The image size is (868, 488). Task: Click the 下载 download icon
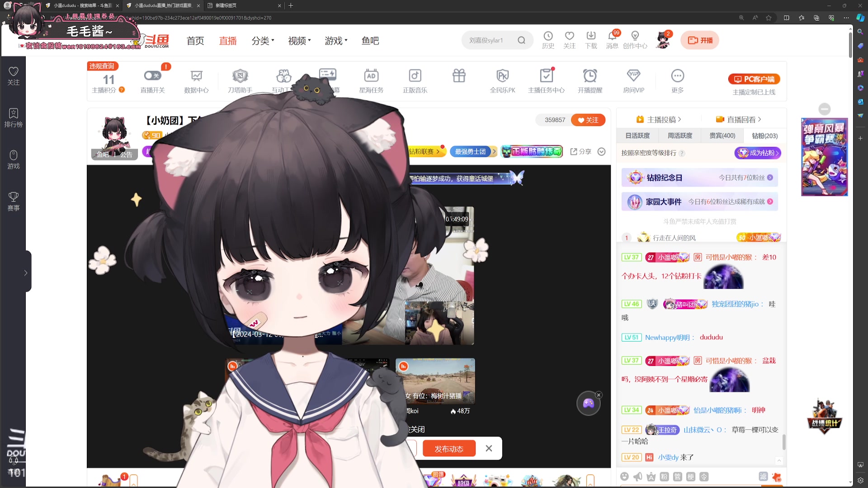pyautogui.click(x=591, y=36)
